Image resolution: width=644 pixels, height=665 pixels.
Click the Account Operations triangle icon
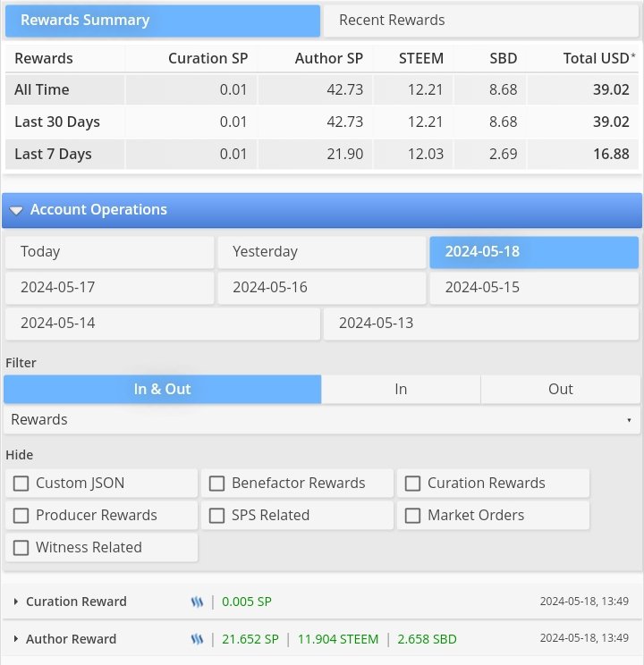(16, 210)
